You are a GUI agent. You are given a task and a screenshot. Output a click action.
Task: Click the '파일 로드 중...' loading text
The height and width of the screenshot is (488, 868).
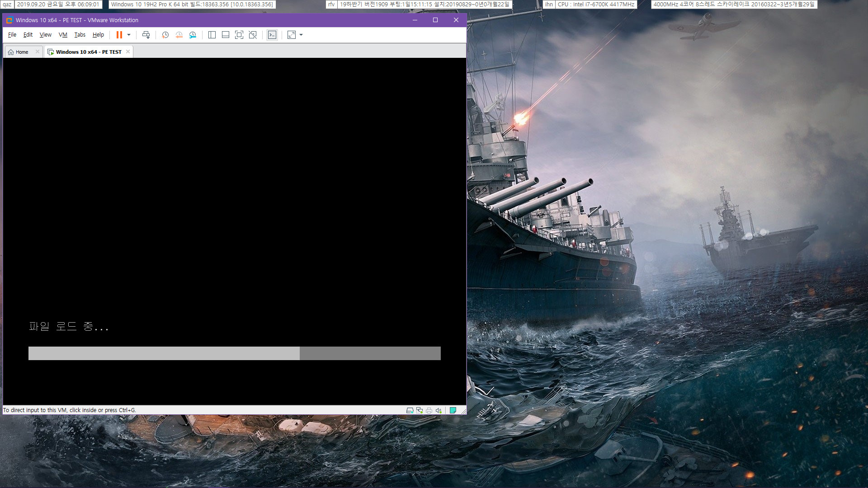point(69,326)
